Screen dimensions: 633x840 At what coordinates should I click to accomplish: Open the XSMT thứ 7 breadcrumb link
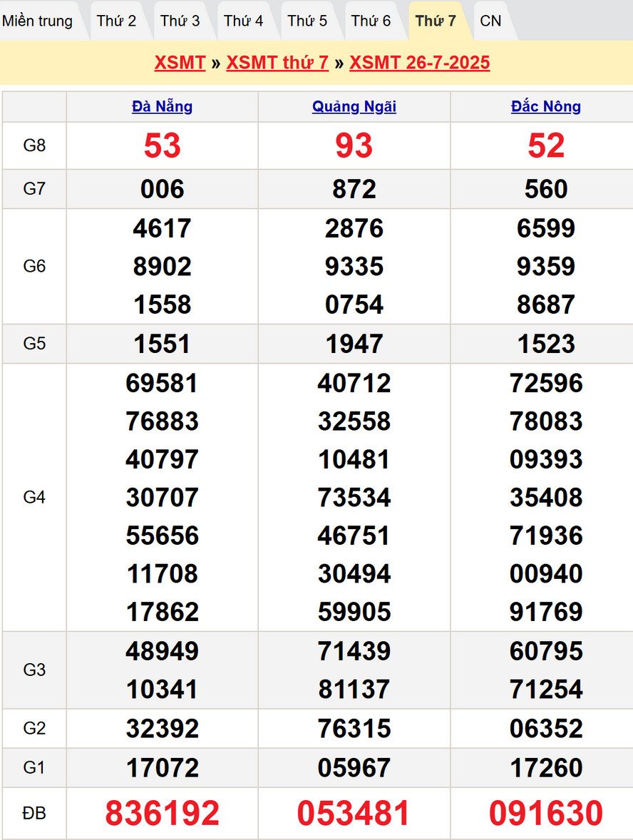point(277,63)
